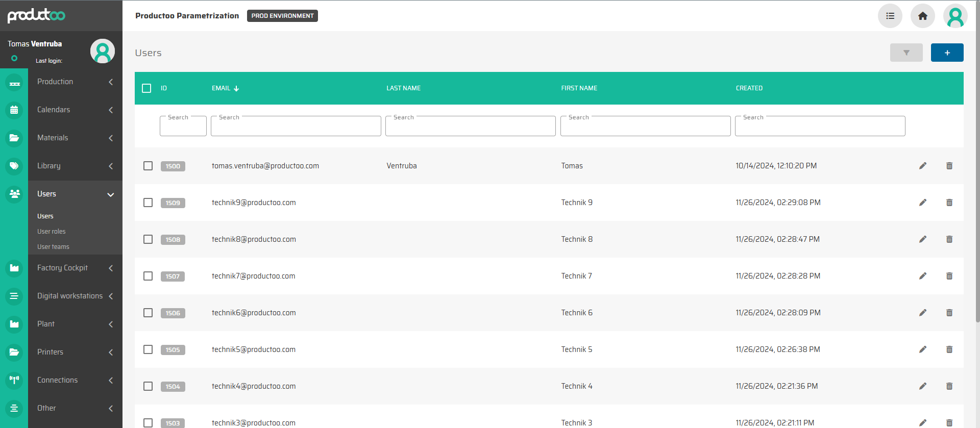The image size is (980, 428).
Task: Click the Calendars sidebar icon
Action: click(x=14, y=110)
